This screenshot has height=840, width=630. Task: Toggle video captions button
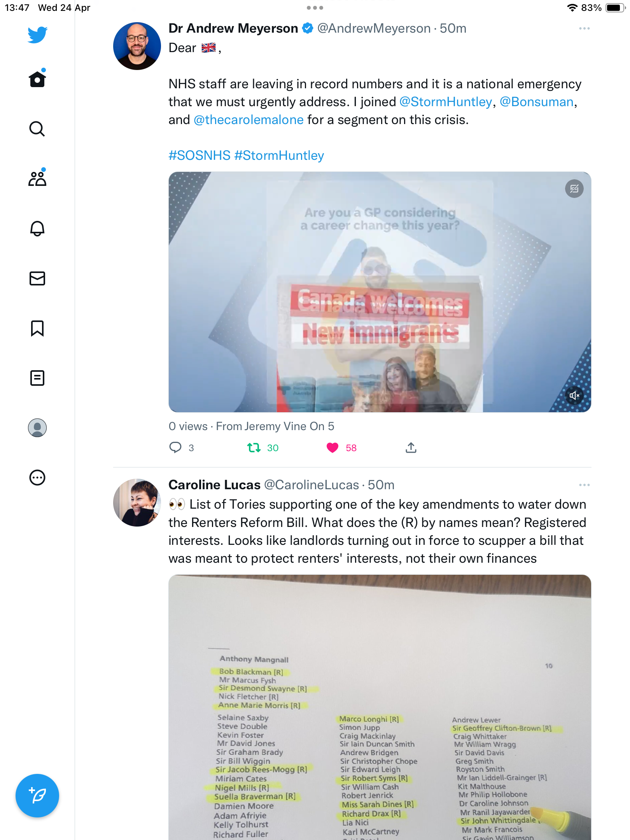574,189
